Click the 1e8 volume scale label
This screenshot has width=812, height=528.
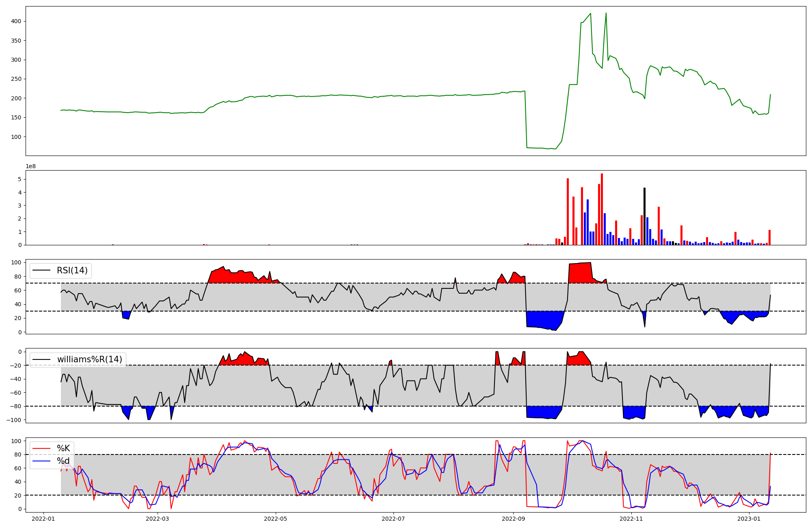pos(31,166)
